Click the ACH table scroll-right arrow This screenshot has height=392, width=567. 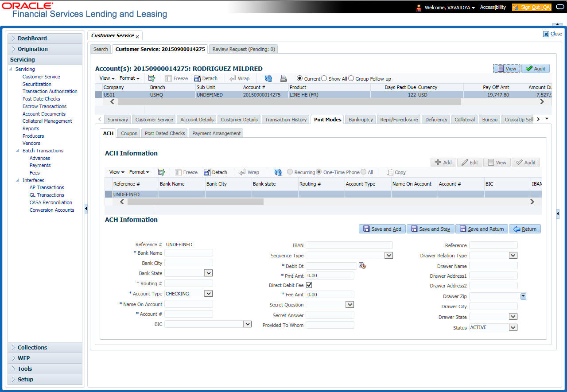(x=532, y=202)
